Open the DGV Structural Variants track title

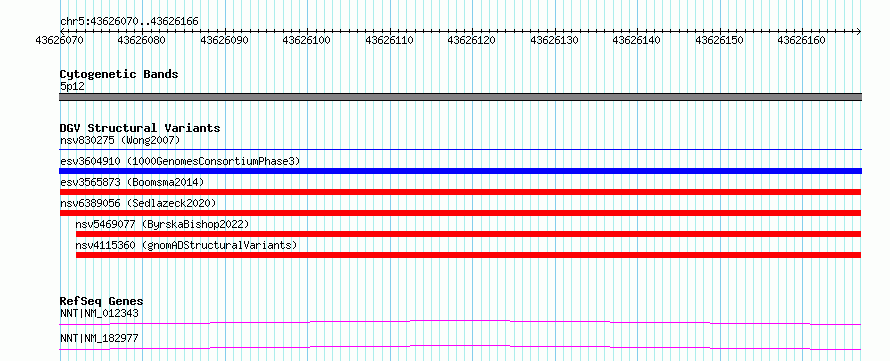[x=140, y=128]
